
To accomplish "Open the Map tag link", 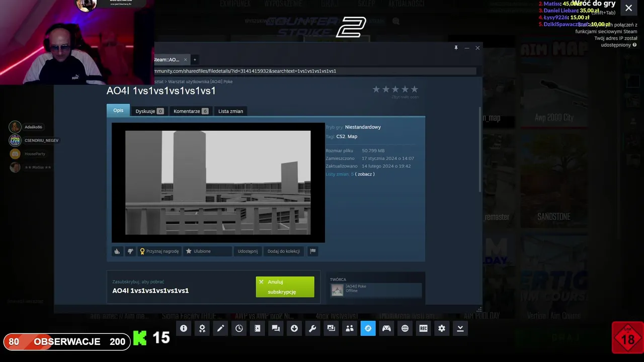I will click(x=352, y=136).
